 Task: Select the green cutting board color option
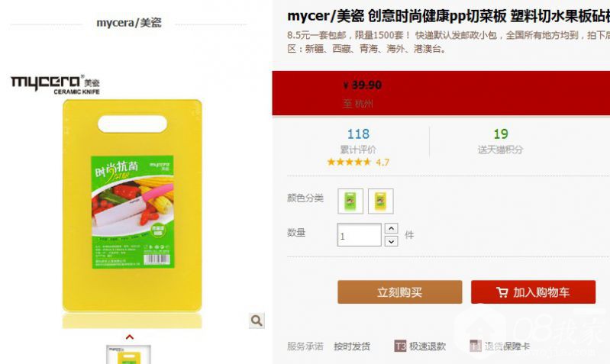pyautogui.click(x=350, y=201)
